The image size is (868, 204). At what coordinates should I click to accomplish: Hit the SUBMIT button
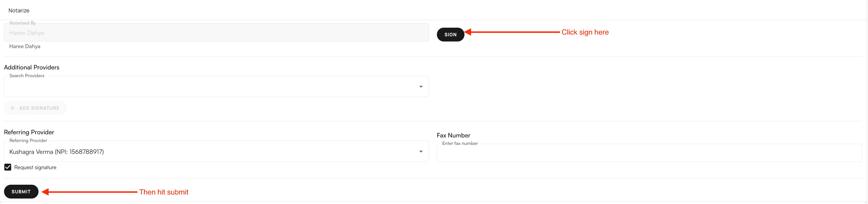tap(21, 192)
